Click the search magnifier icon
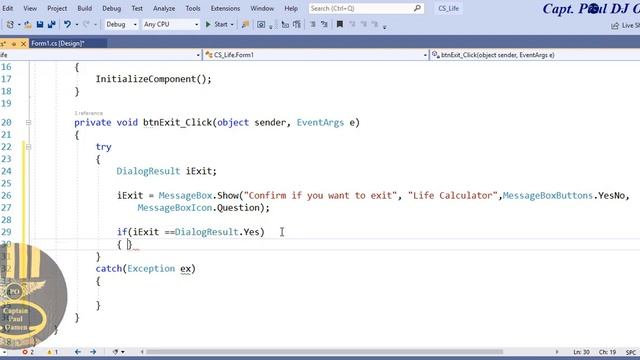This screenshot has width=640, height=360. click(417, 8)
